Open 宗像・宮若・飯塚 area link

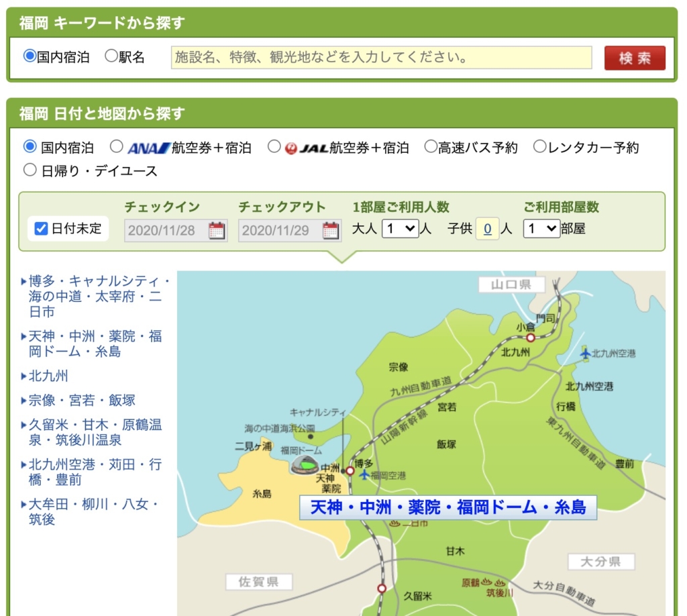click(x=82, y=401)
